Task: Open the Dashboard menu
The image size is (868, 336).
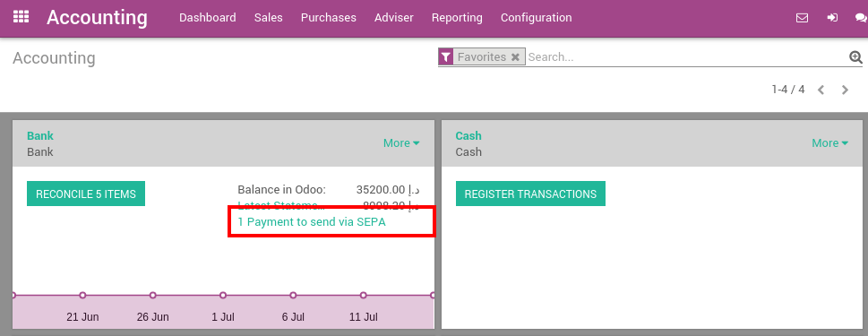Action: coord(208,18)
